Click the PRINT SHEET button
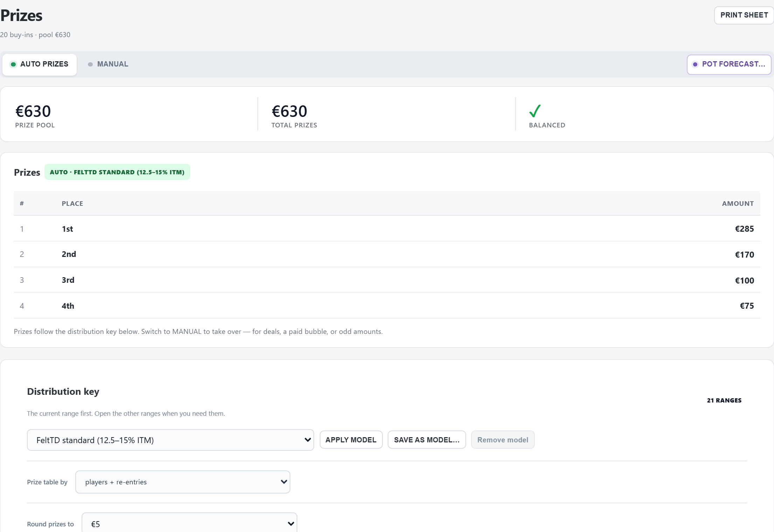 click(x=744, y=15)
